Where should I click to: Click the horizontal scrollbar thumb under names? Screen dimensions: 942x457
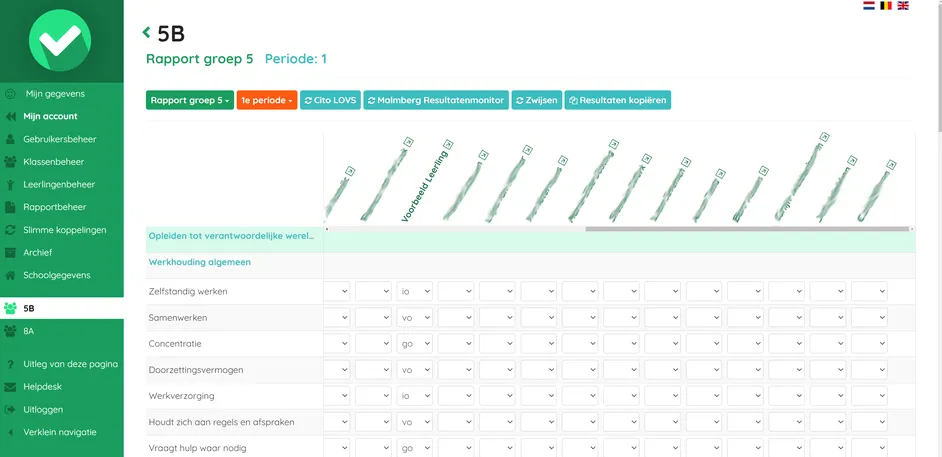(747, 229)
